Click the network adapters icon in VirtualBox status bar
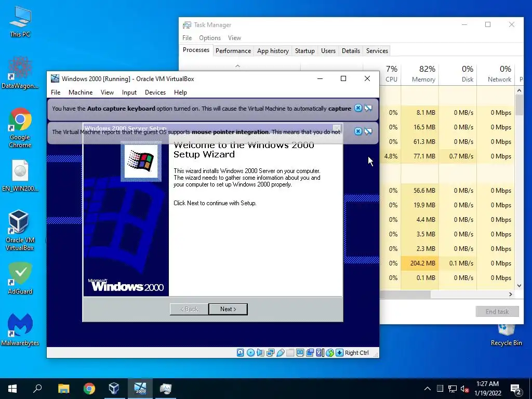The image size is (532, 399). 270,353
